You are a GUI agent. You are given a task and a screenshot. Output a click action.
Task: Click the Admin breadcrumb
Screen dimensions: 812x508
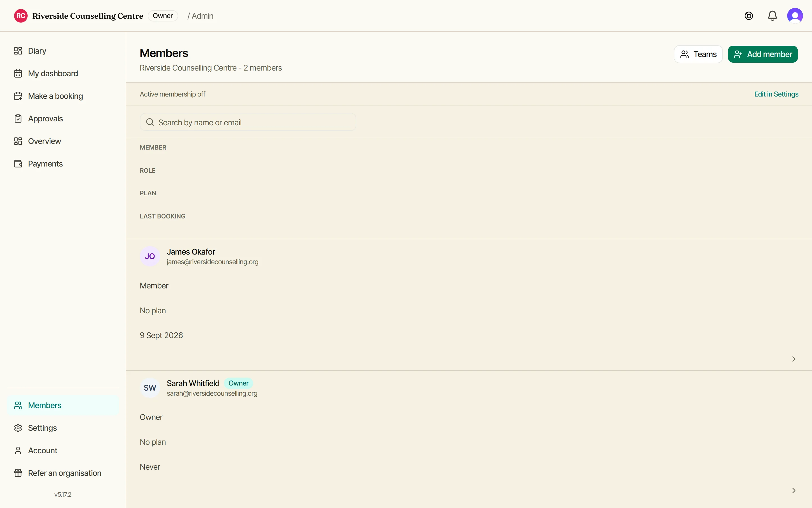click(x=202, y=16)
